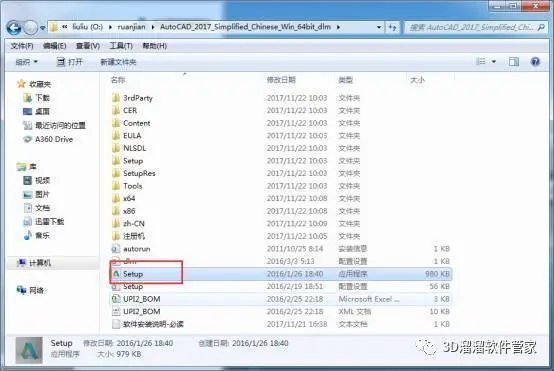Open recent locations dropdown beside Forward
Viewport: 554px width, 371px height.
pos(42,28)
